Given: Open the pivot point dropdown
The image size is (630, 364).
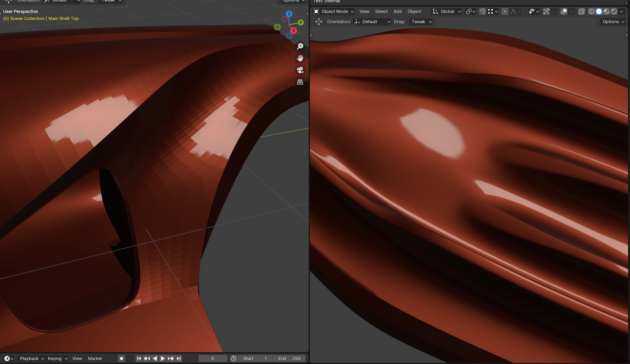Looking at the screenshot, I should 470,11.
